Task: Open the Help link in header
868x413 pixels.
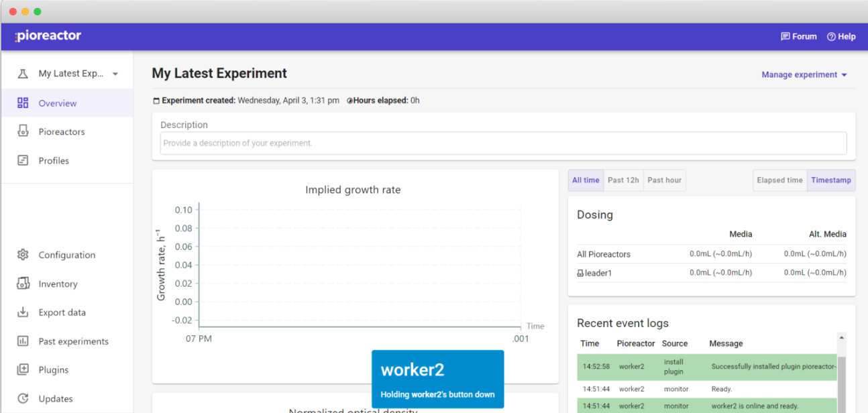Action: [840, 37]
